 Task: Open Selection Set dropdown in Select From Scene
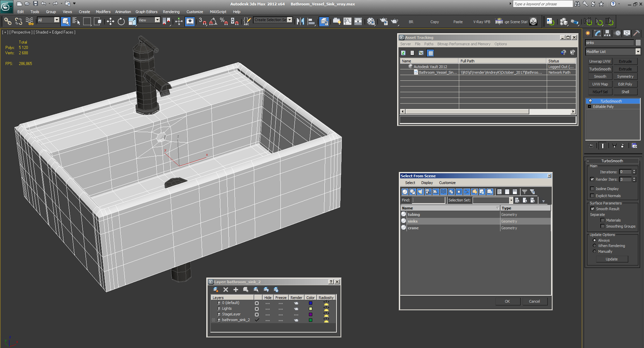(x=493, y=200)
